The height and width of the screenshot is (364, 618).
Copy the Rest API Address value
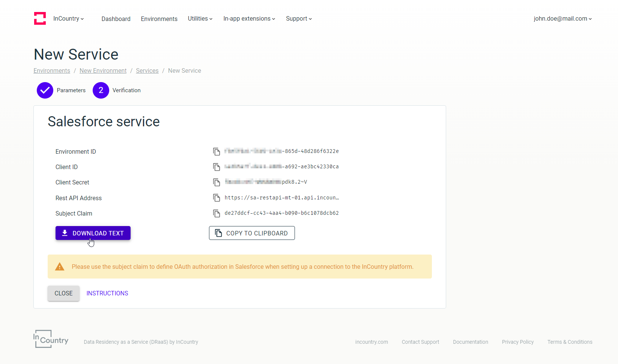pos(217,198)
